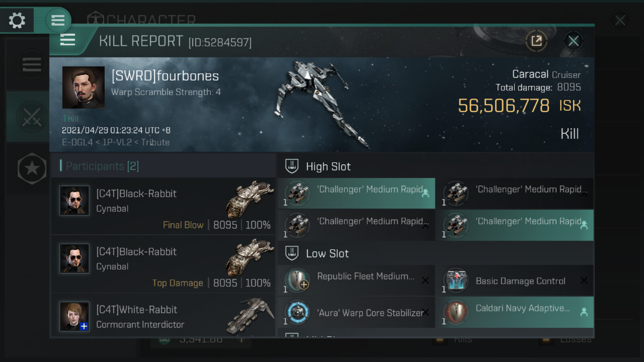The width and height of the screenshot is (644, 362).
Task: Close the Kill Report window
Action: tap(573, 41)
